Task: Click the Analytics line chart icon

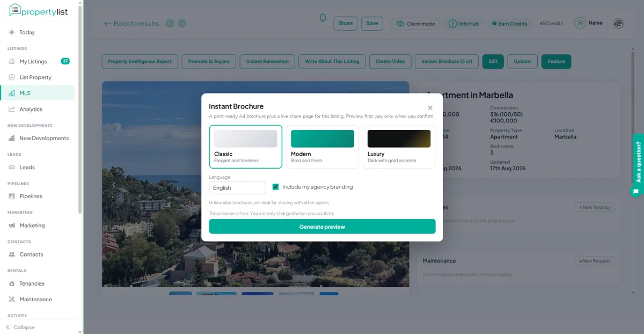Action: coord(12,109)
